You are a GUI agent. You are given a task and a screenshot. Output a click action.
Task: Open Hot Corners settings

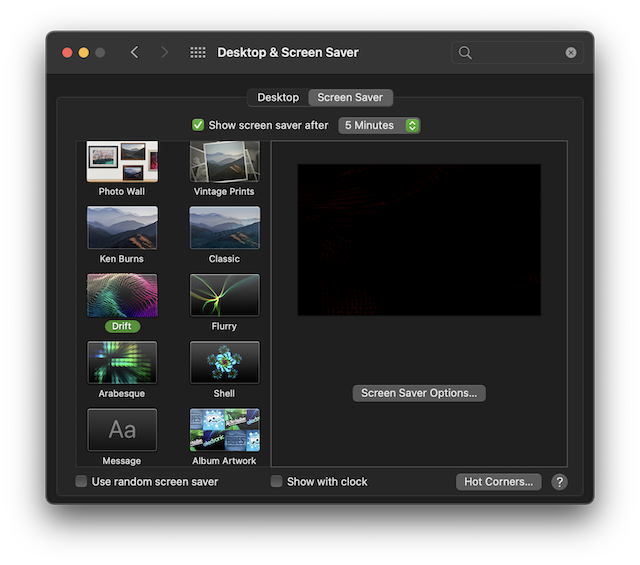pos(498,482)
